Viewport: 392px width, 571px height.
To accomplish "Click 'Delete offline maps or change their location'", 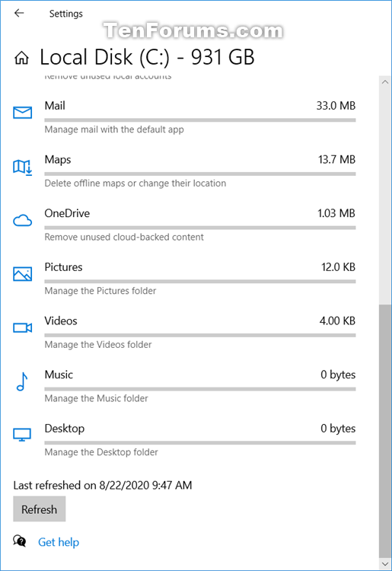I will click(135, 183).
